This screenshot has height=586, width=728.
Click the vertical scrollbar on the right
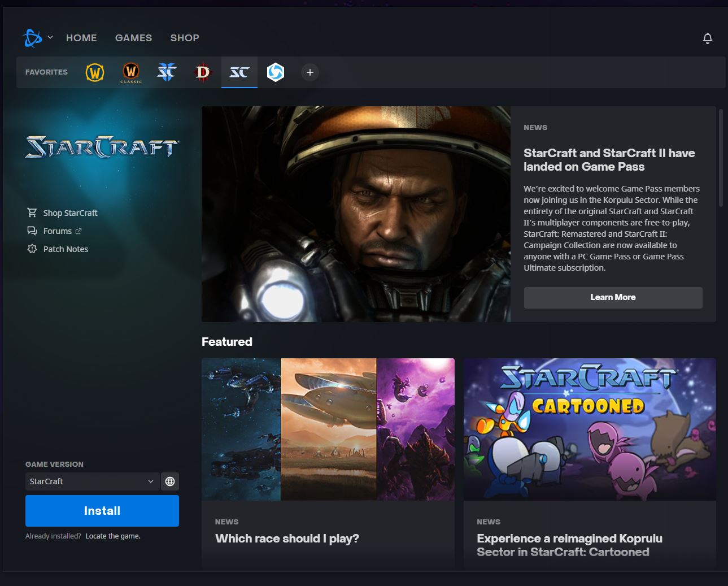(x=721, y=158)
